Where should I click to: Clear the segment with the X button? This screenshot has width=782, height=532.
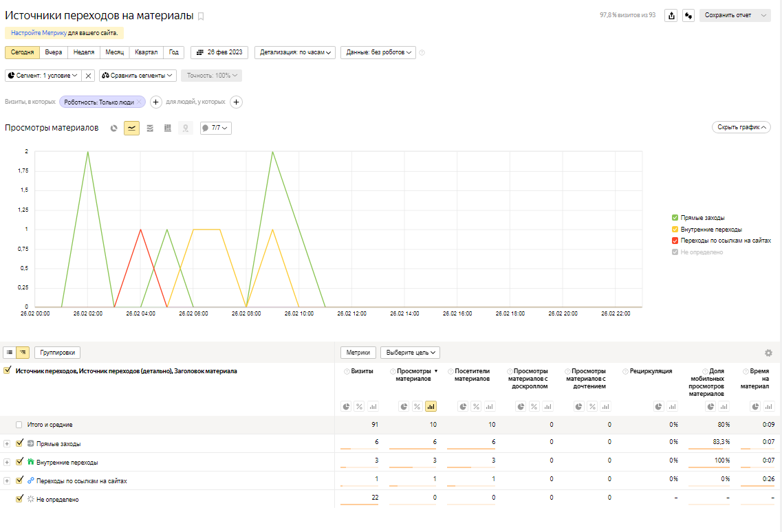(88, 76)
